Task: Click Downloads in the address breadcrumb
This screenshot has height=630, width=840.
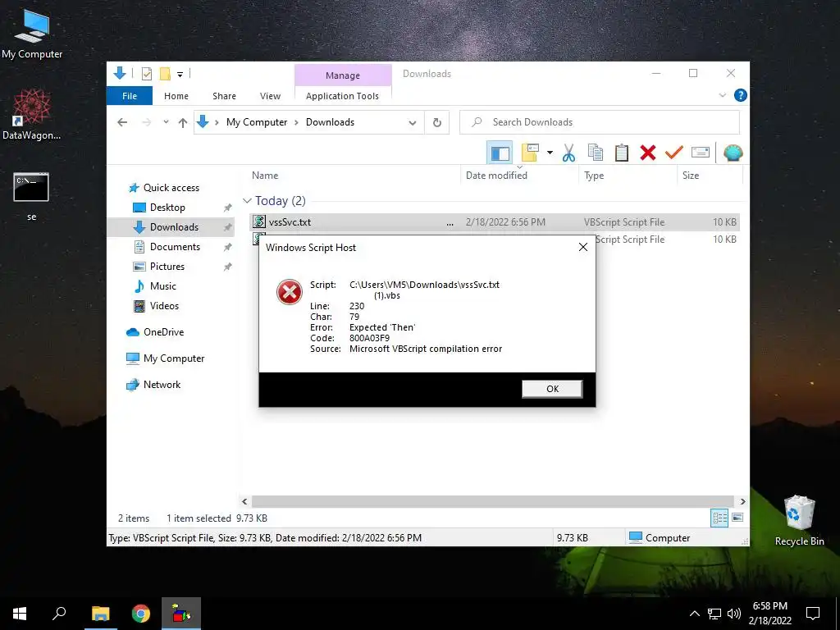Action: point(330,122)
